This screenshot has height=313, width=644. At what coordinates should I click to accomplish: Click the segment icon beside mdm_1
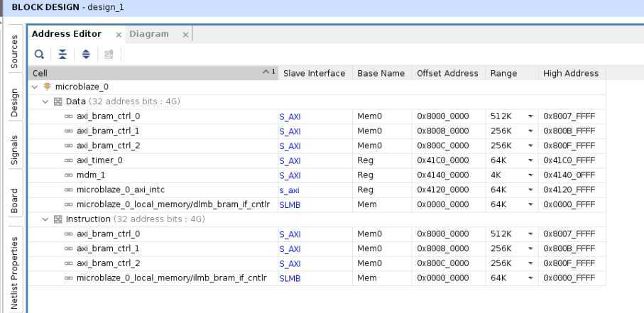click(69, 175)
